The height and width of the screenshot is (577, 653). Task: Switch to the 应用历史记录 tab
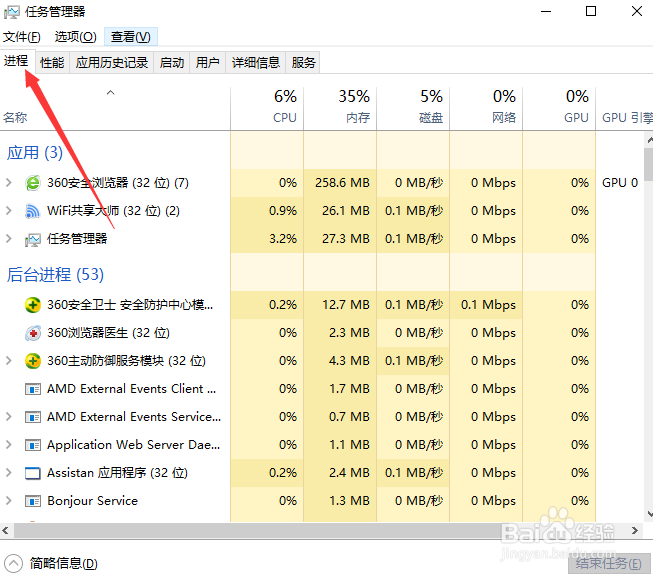coord(112,63)
